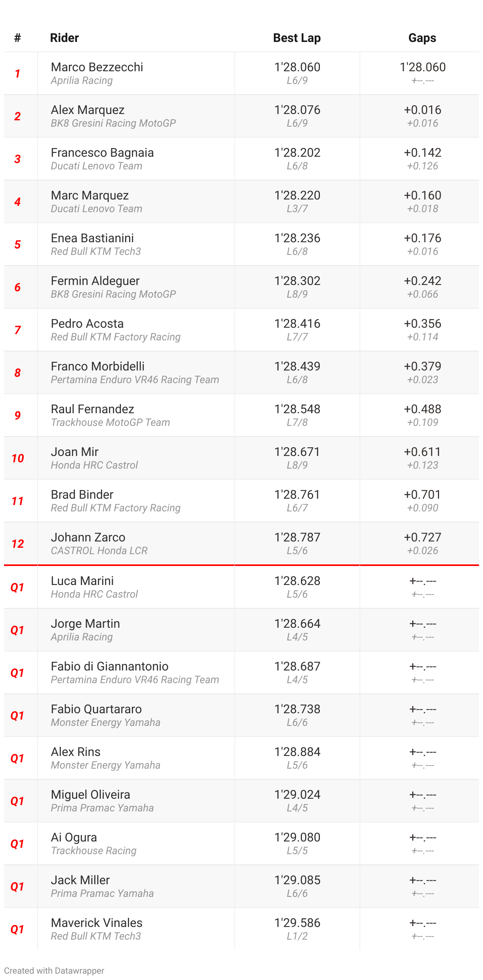Select Jorge Martin's rider name
483x980 pixels.
coord(85,624)
